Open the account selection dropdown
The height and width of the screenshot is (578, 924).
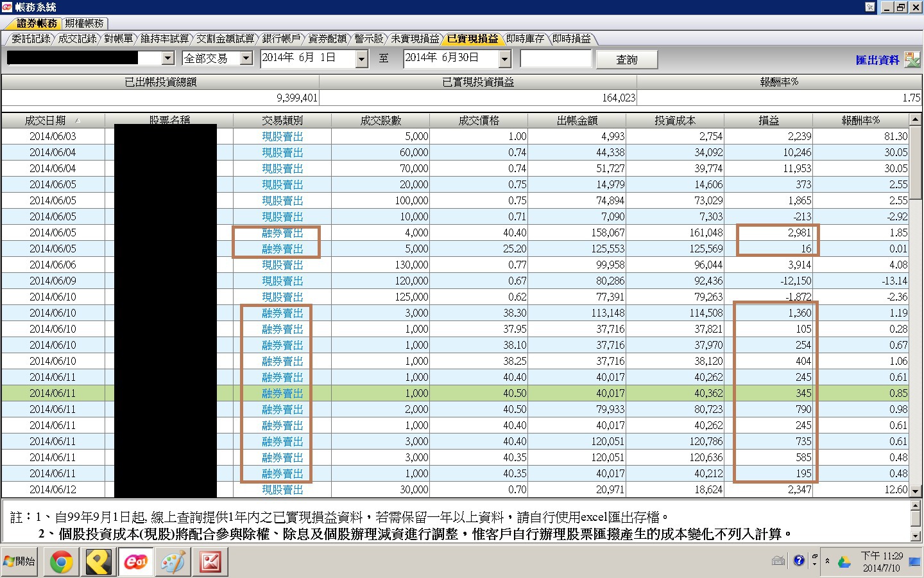pos(168,58)
